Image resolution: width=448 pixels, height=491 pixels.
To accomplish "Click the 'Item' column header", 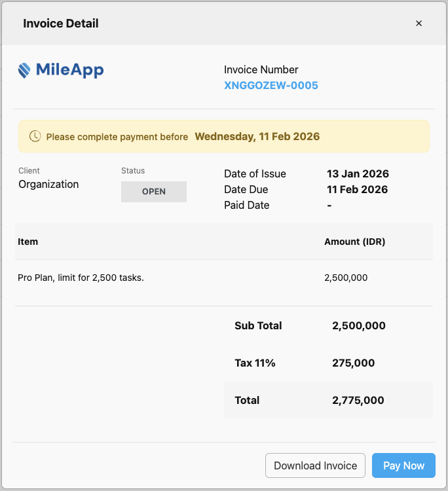I will pyautogui.click(x=28, y=242).
